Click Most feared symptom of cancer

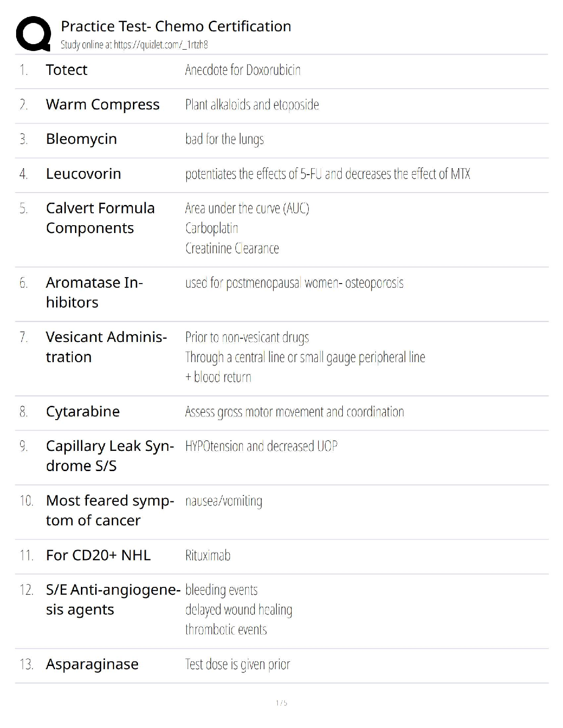coord(109,510)
